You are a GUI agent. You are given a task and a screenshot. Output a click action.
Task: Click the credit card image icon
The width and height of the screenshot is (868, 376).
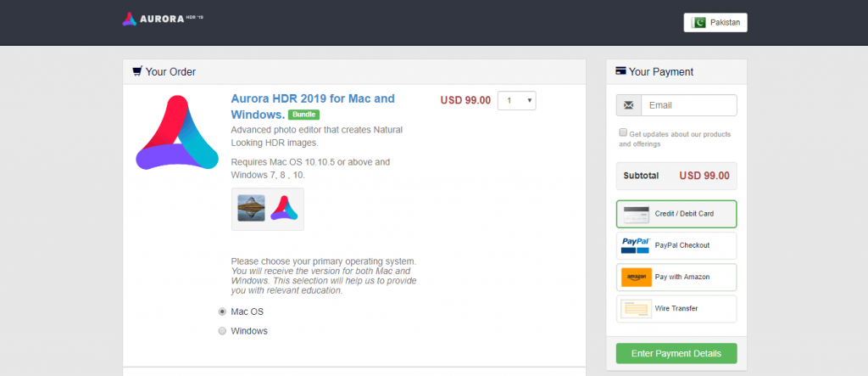[636, 214]
